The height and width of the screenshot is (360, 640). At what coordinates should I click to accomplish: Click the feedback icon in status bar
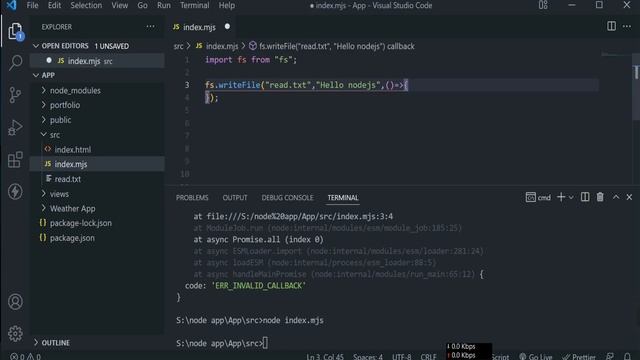(x=610, y=356)
